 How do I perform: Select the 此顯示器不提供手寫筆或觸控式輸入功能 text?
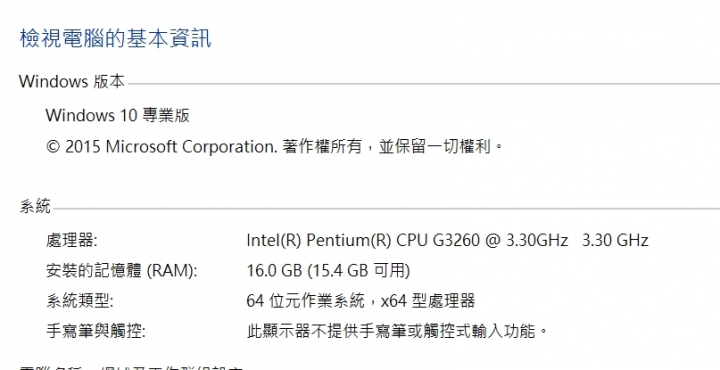pyautogui.click(x=398, y=331)
